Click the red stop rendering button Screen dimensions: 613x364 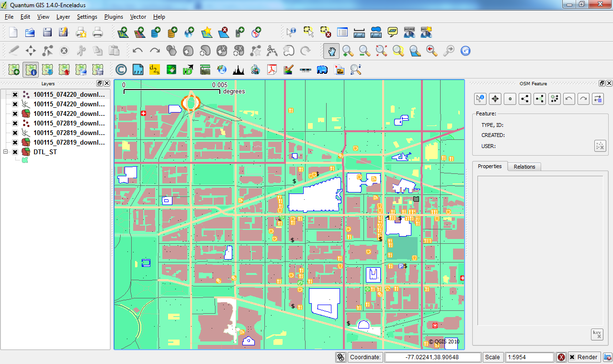coord(561,357)
